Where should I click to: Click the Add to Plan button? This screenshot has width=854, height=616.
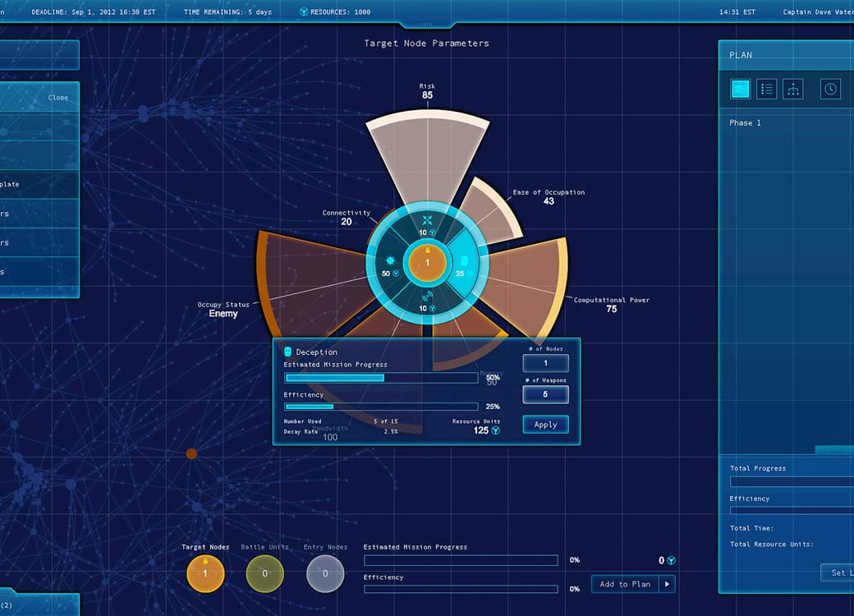point(625,584)
